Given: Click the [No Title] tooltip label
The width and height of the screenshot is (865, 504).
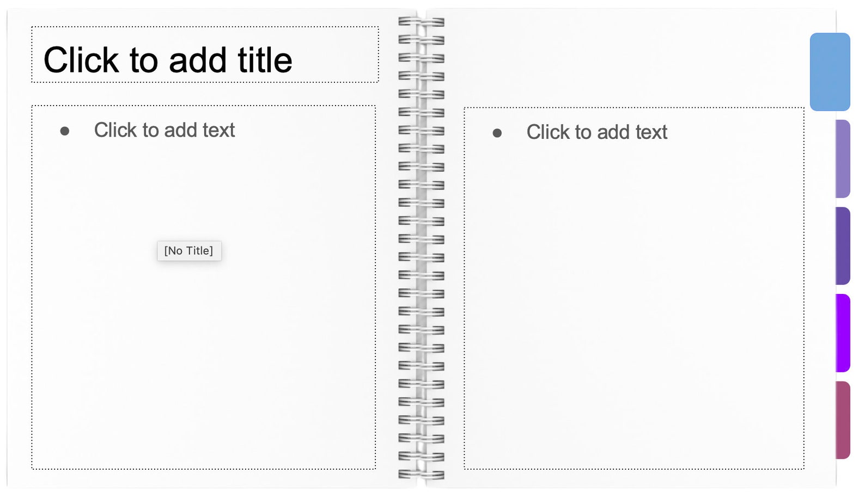Looking at the screenshot, I should (x=189, y=251).
